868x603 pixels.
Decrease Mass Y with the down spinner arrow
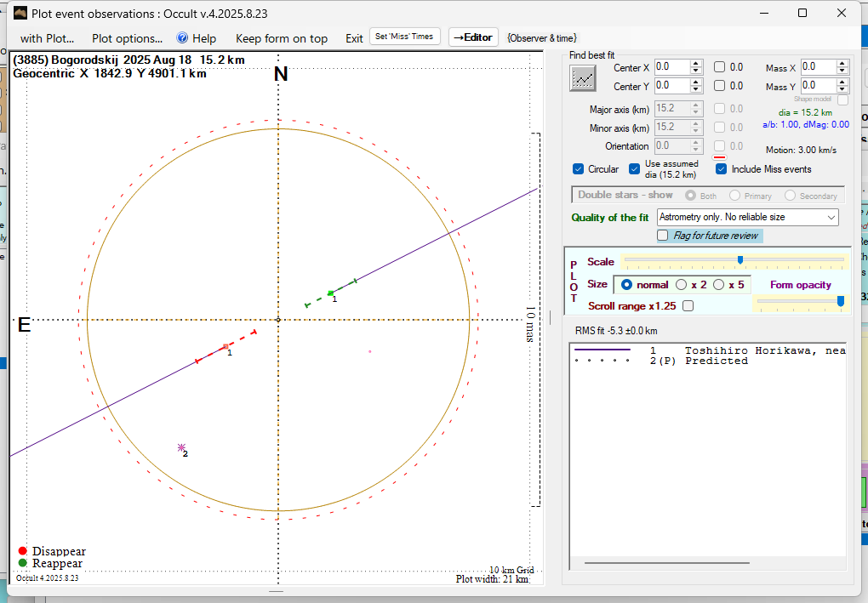click(842, 89)
